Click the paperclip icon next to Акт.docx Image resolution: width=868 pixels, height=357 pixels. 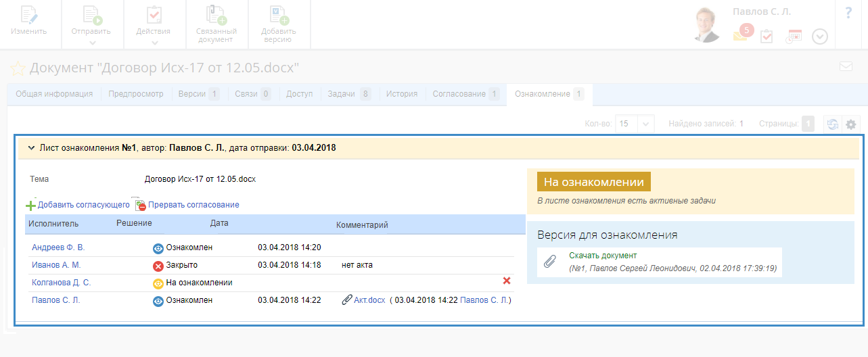[346, 300]
